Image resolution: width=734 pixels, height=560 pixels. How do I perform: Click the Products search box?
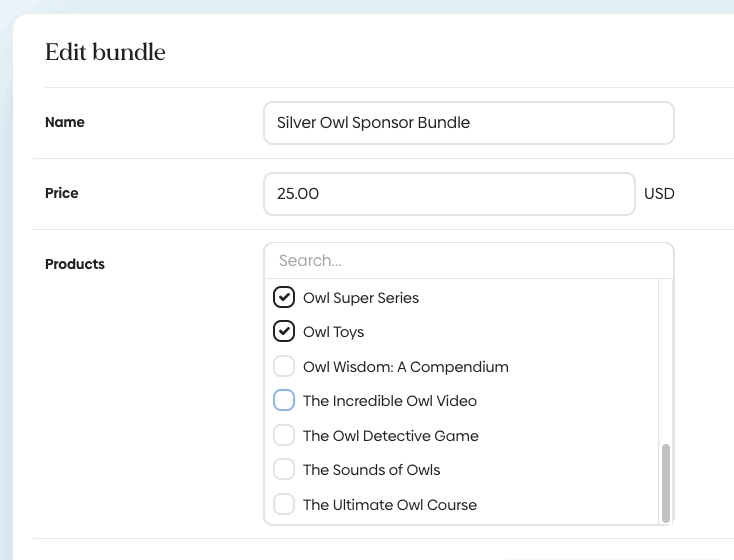coord(468,261)
